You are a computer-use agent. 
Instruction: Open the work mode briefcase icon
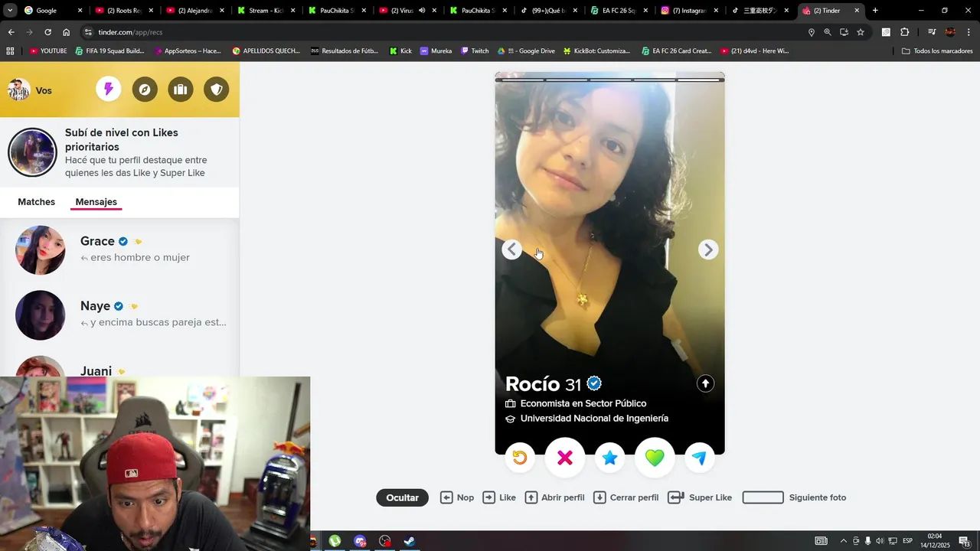pyautogui.click(x=181, y=90)
